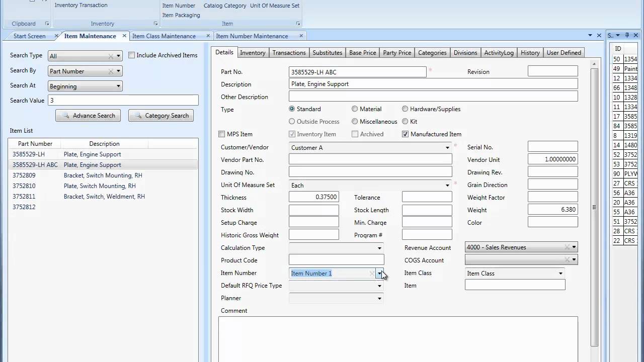
Task: Click the details form vertical scrollbar
Action: 594,206
